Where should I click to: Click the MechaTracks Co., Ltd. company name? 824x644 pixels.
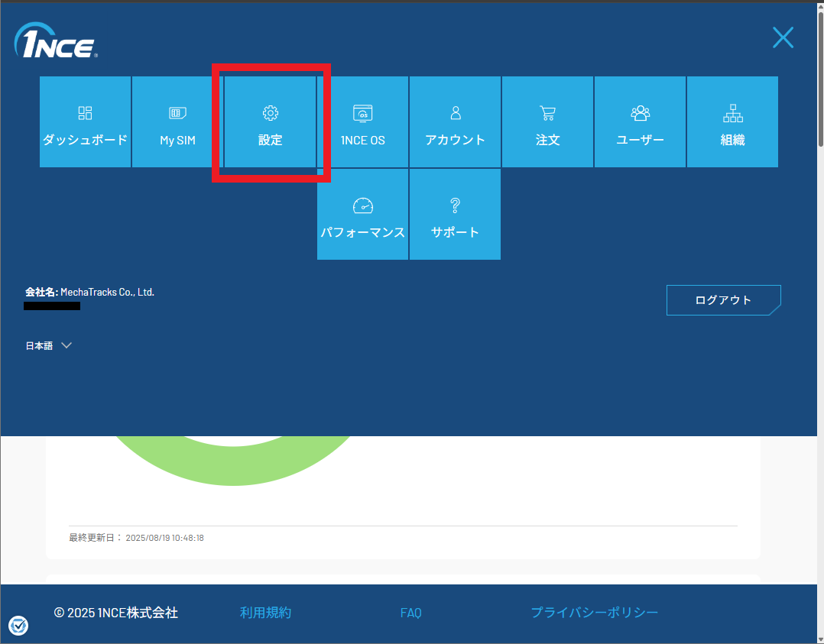(x=107, y=293)
